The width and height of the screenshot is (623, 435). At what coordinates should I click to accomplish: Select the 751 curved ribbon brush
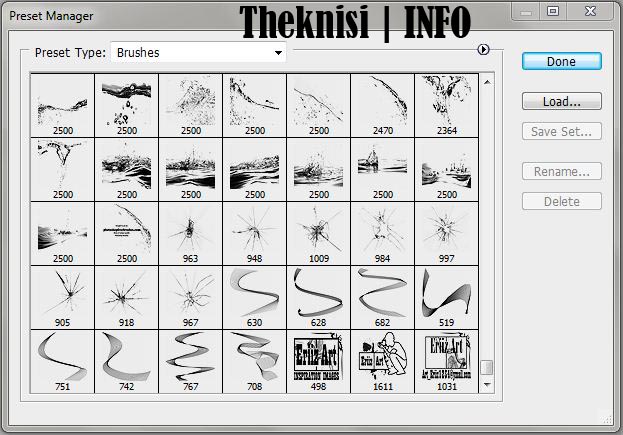[62, 361]
